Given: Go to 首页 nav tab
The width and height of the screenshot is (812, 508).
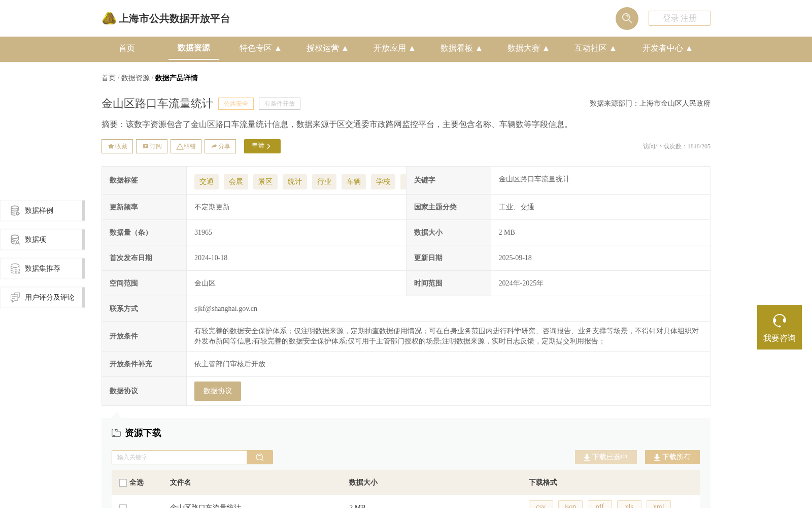Looking at the screenshot, I should coord(127,48).
